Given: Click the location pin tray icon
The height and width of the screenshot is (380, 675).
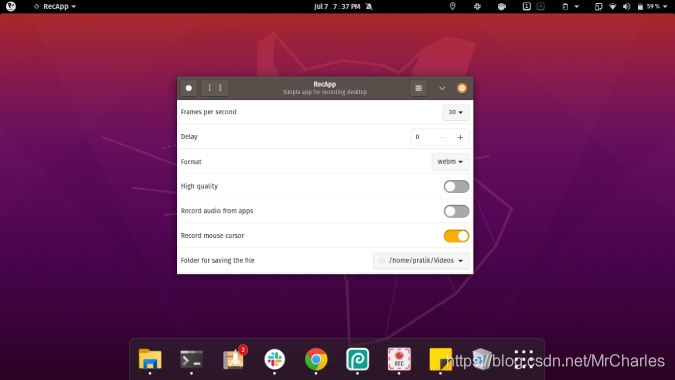Looking at the screenshot, I should click(x=452, y=6).
